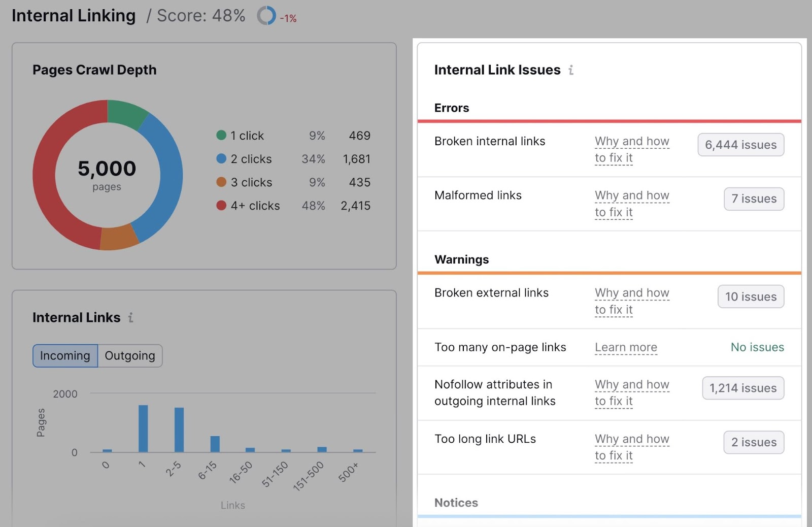812x527 pixels.
Task: Click the Internal Links info icon
Action: click(x=130, y=318)
